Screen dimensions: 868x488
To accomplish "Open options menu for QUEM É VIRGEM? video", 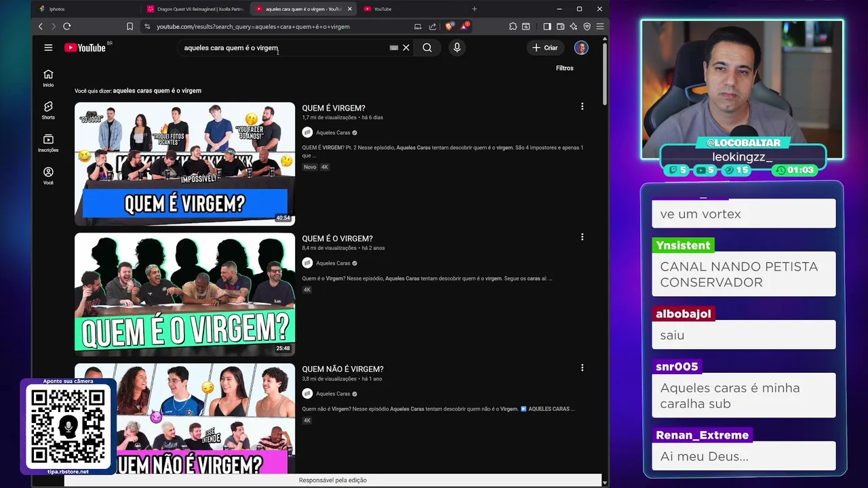I will coord(582,106).
